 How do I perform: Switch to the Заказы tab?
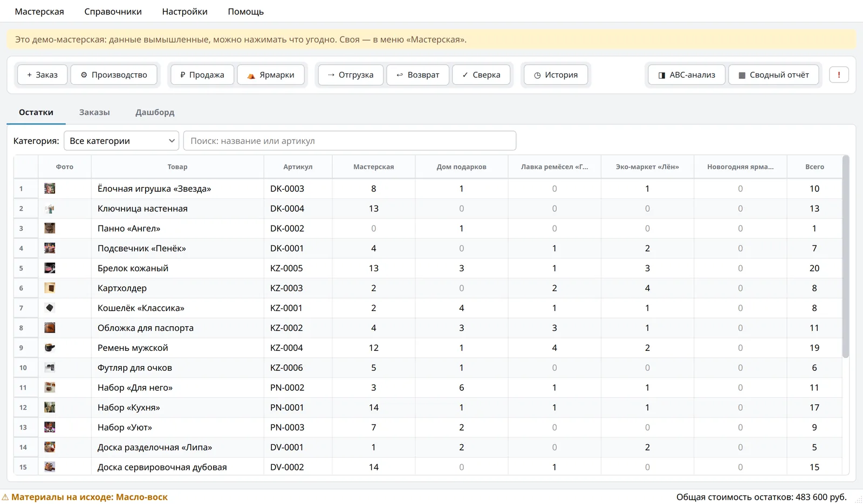click(94, 112)
